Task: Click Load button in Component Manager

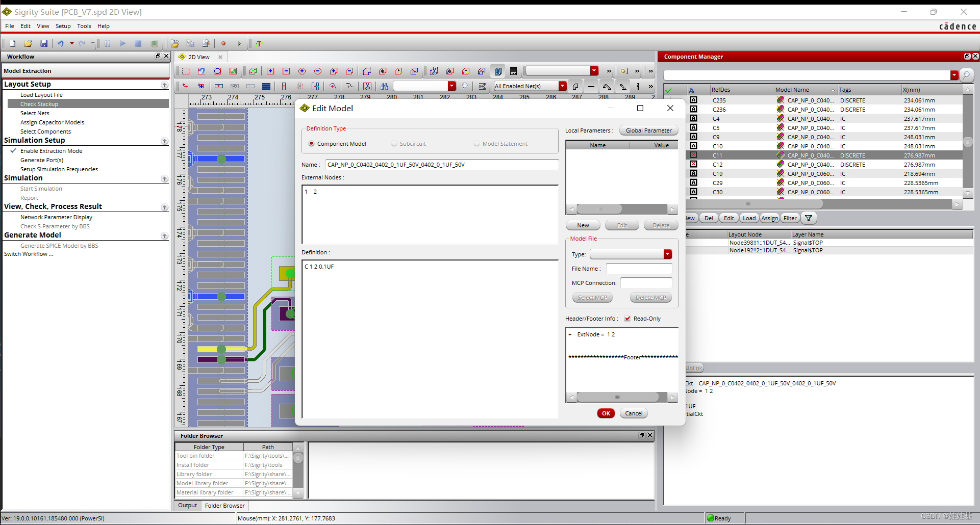Action: (749, 218)
